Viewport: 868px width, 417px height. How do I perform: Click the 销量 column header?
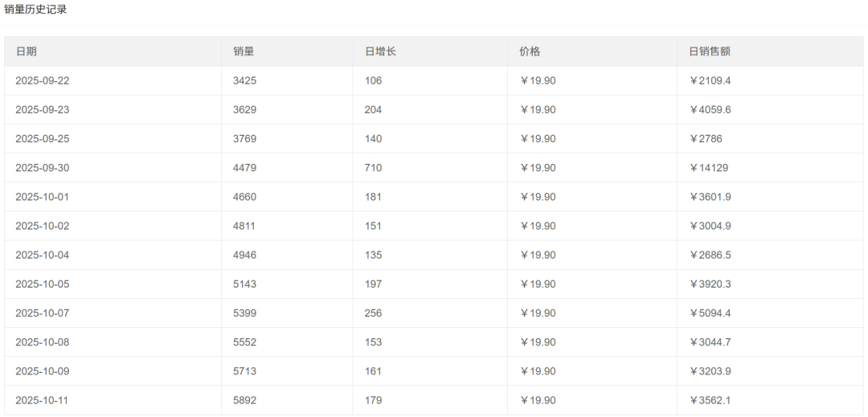[244, 51]
